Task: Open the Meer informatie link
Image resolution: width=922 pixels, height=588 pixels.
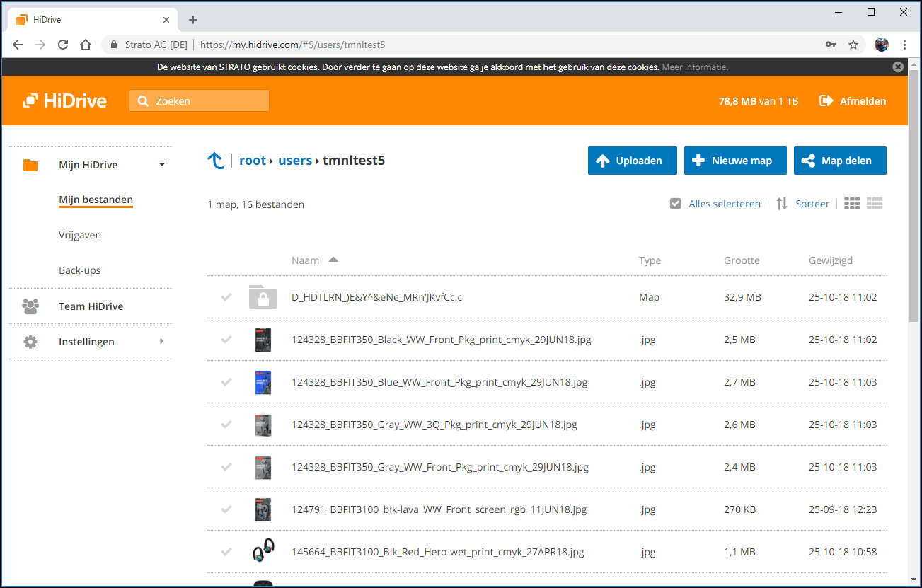Action: (695, 67)
